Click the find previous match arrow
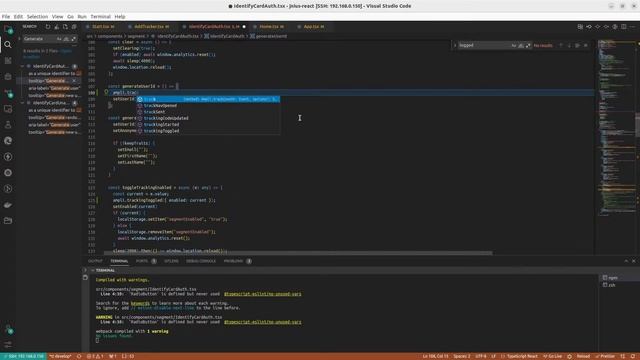This screenshot has width=640, height=360. [x=561, y=45]
